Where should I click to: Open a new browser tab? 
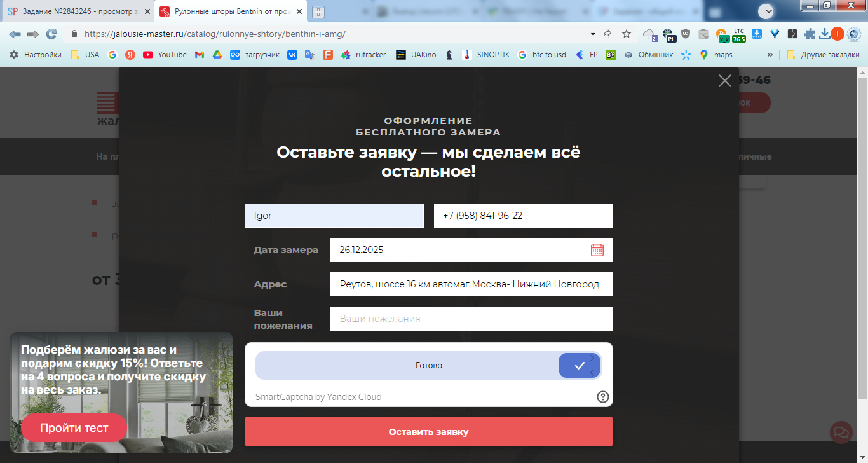[x=318, y=11]
